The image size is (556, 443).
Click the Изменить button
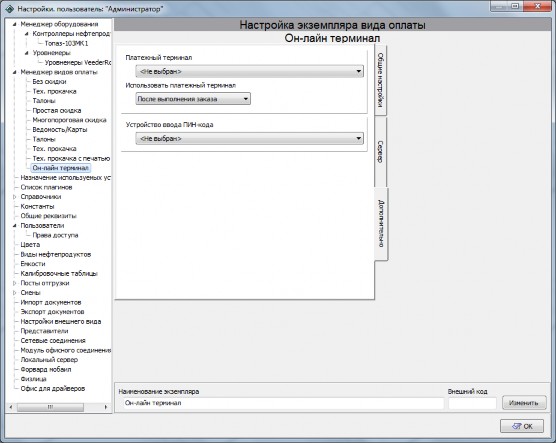524,403
